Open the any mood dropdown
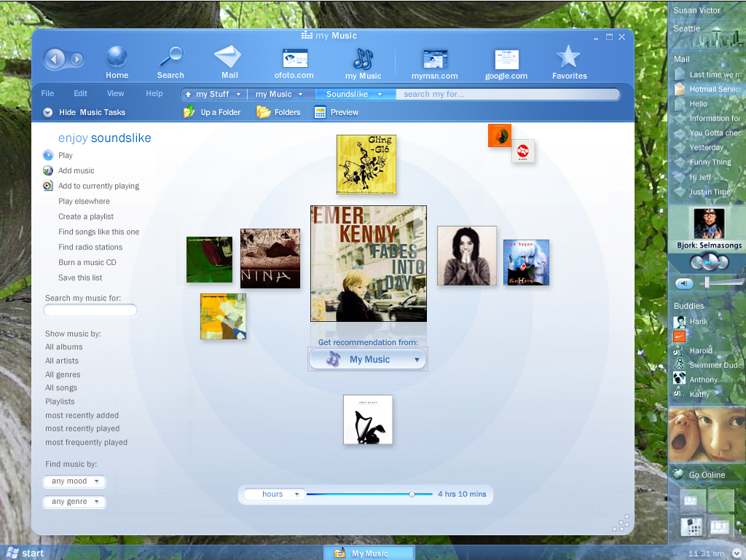 coord(74,481)
